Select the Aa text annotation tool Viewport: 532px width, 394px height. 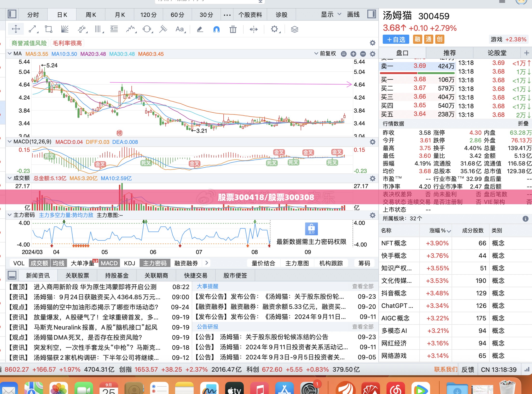coord(180,29)
